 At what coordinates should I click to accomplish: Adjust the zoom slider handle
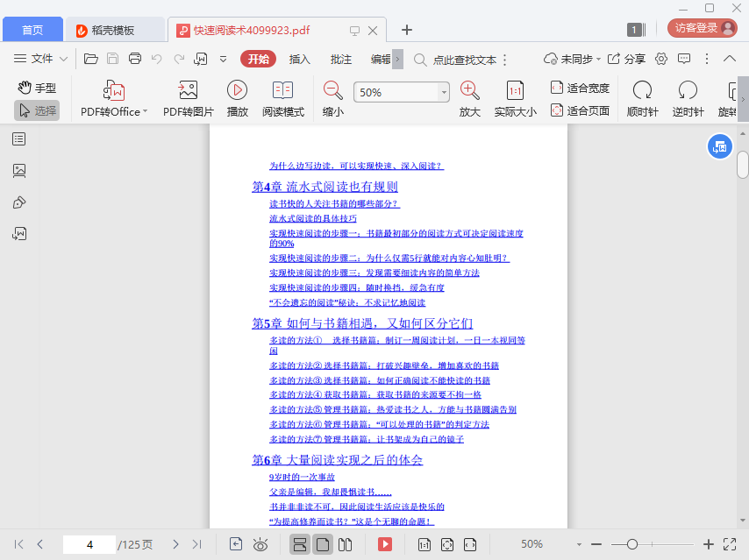pyautogui.click(x=632, y=544)
